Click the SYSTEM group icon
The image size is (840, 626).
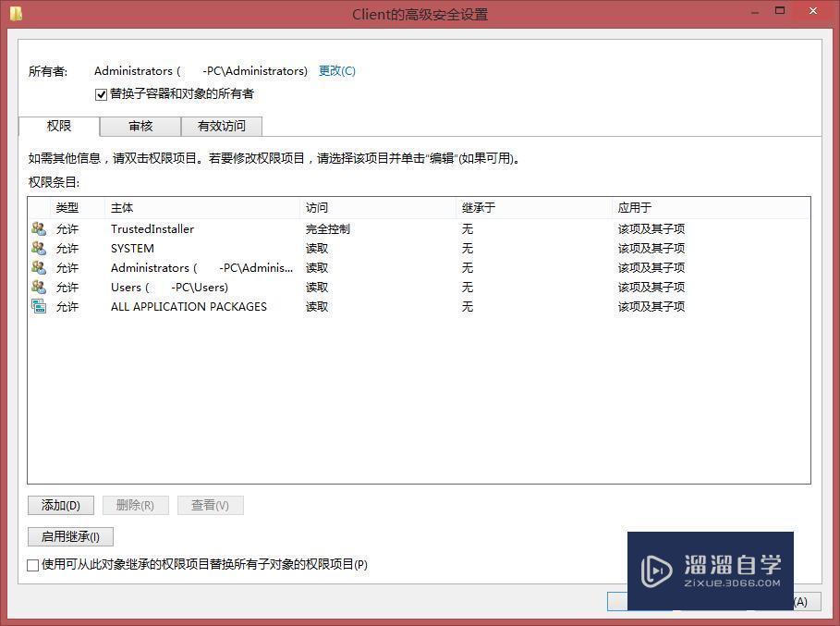pos(39,248)
